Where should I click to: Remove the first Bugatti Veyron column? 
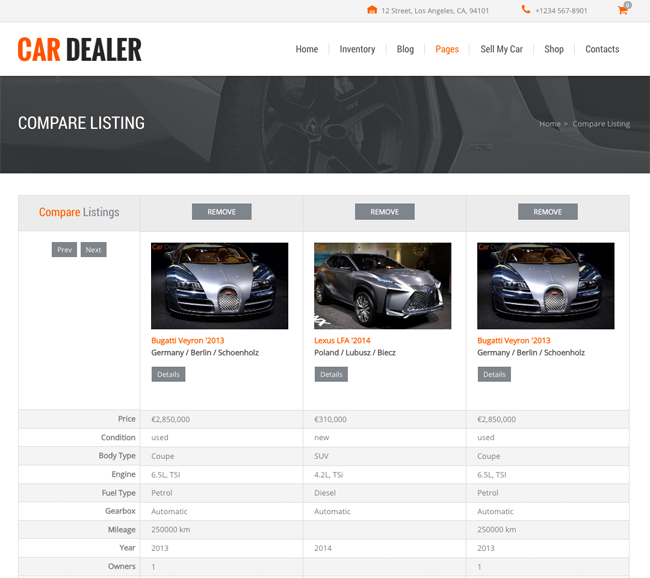pyautogui.click(x=221, y=211)
